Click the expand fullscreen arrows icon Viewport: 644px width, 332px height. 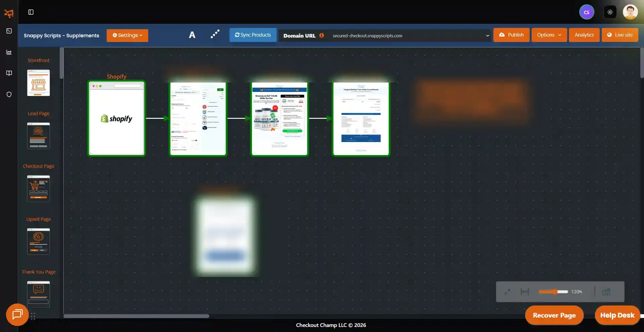507,292
